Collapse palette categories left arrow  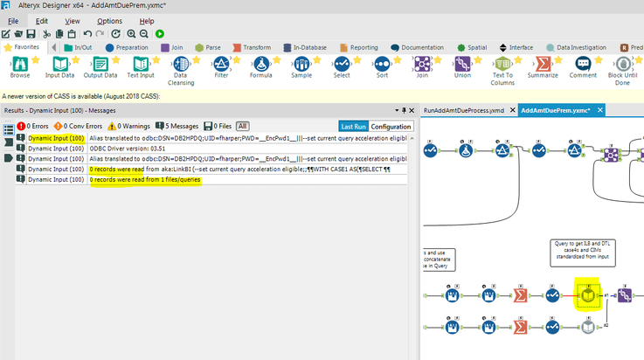tap(54, 47)
